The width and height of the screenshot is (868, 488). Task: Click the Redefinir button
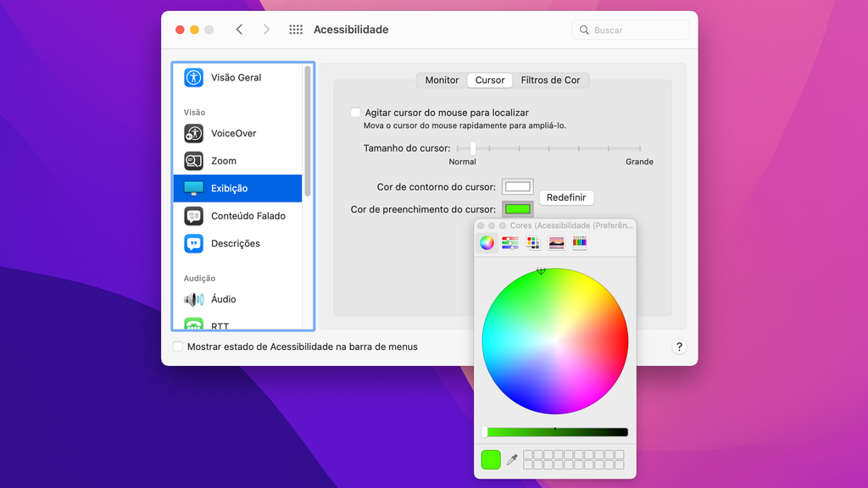pos(566,197)
